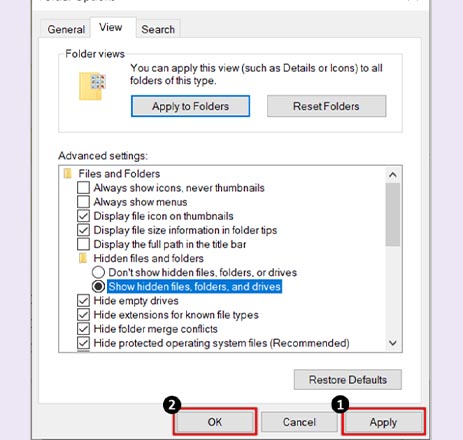Click the Advanced settings scrollbar thumb
The height and width of the screenshot is (440, 463).
pyautogui.click(x=393, y=215)
